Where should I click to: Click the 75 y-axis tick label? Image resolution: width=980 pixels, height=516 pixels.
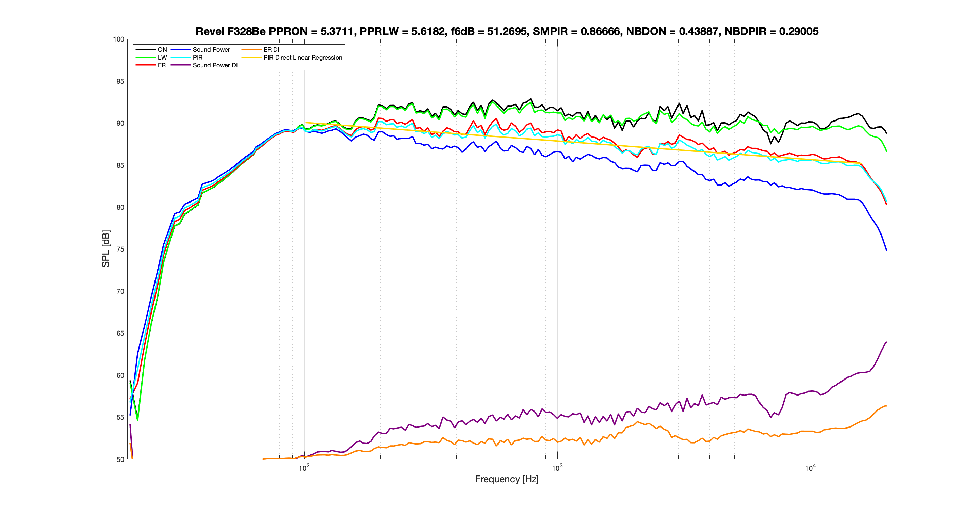tap(120, 249)
